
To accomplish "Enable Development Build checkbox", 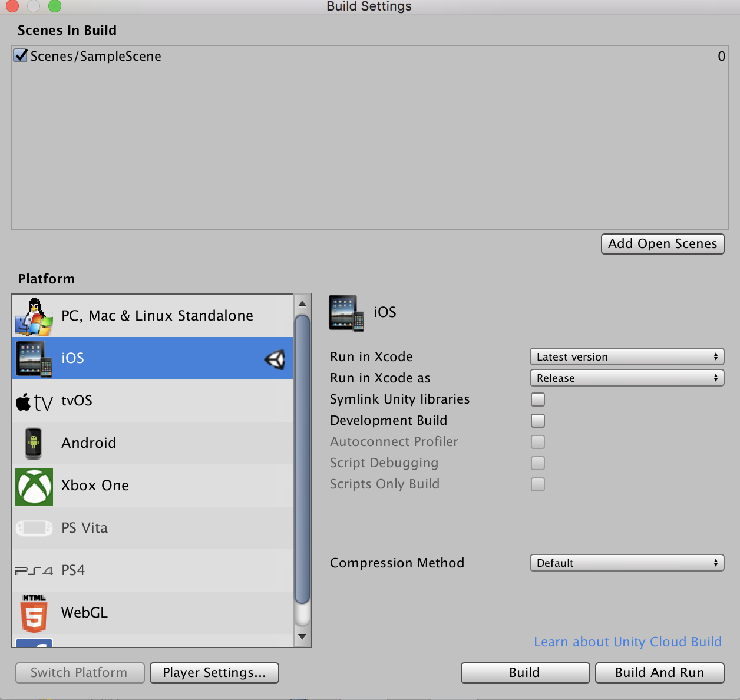I will point(538,421).
